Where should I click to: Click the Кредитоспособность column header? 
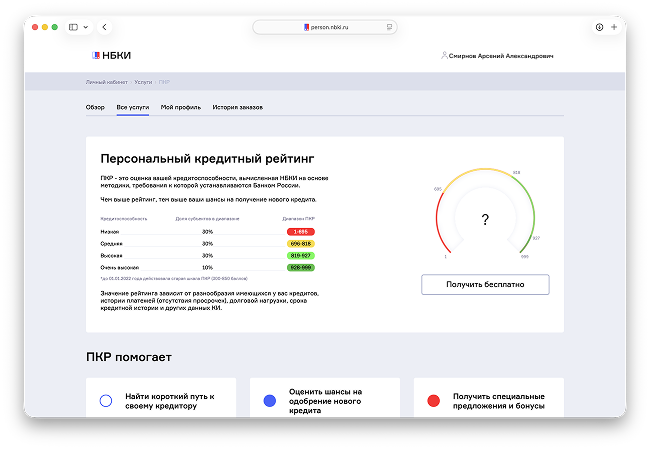(x=124, y=218)
